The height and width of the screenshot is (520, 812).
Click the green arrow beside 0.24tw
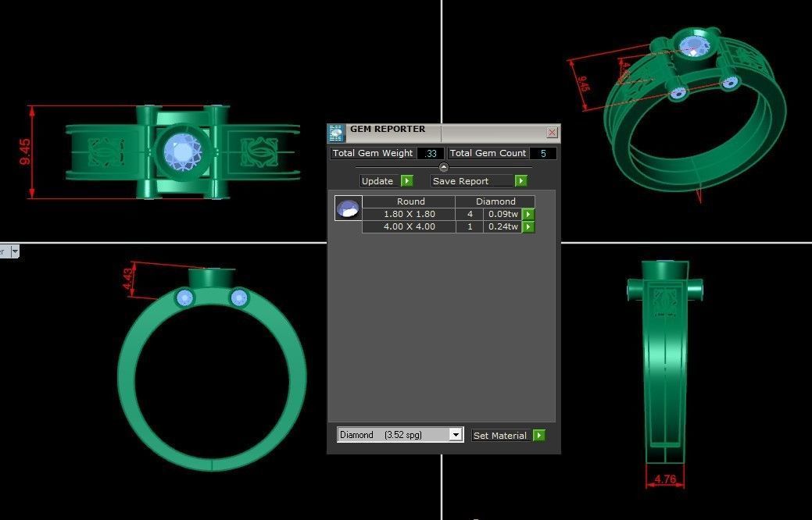pos(528,226)
